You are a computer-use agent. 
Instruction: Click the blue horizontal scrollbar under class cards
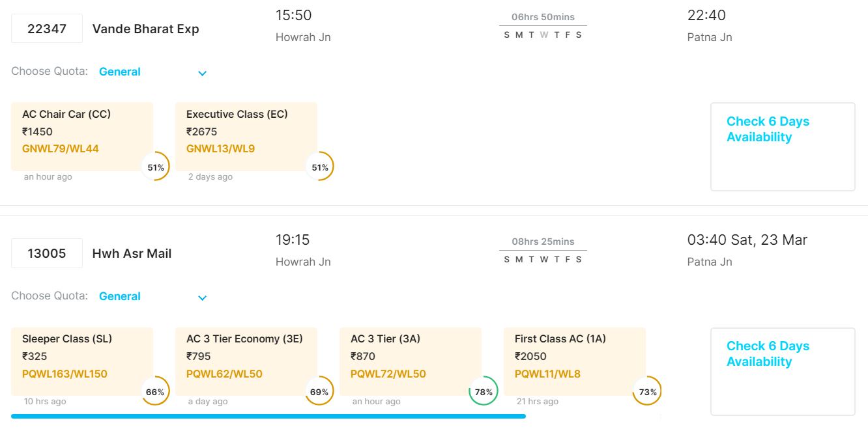[268, 416]
